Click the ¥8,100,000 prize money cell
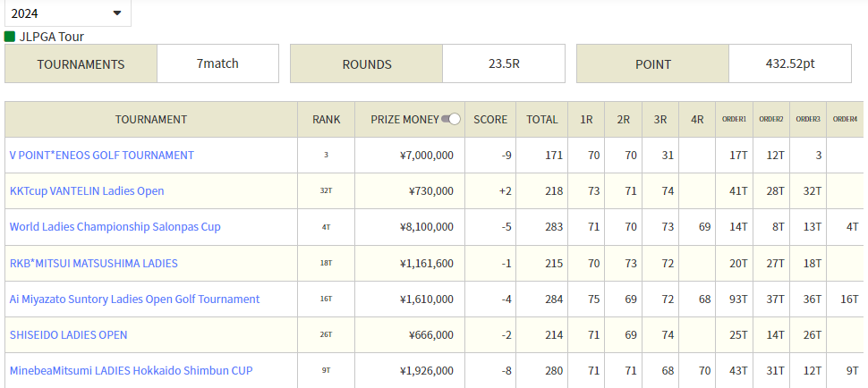The width and height of the screenshot is (868, 388). click(410, 226)
